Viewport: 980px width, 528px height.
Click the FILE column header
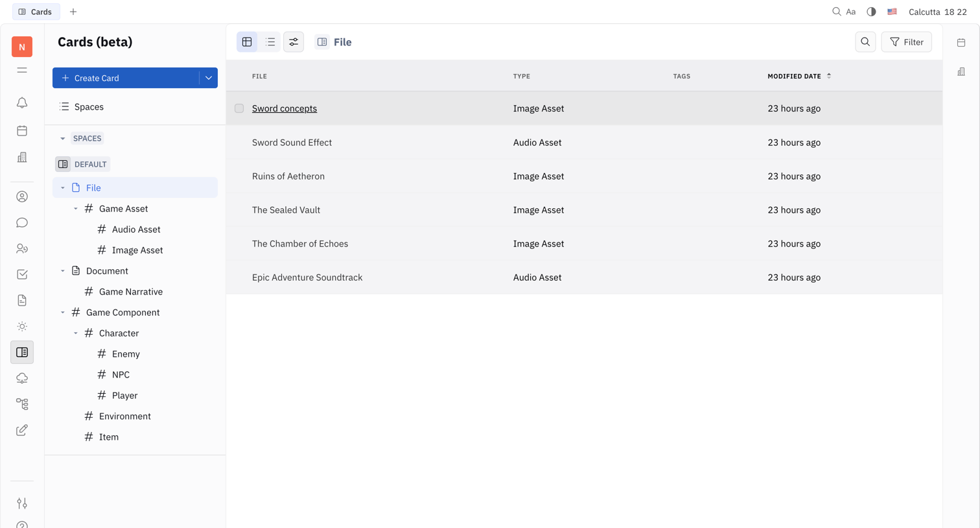[x=259, y=76]
